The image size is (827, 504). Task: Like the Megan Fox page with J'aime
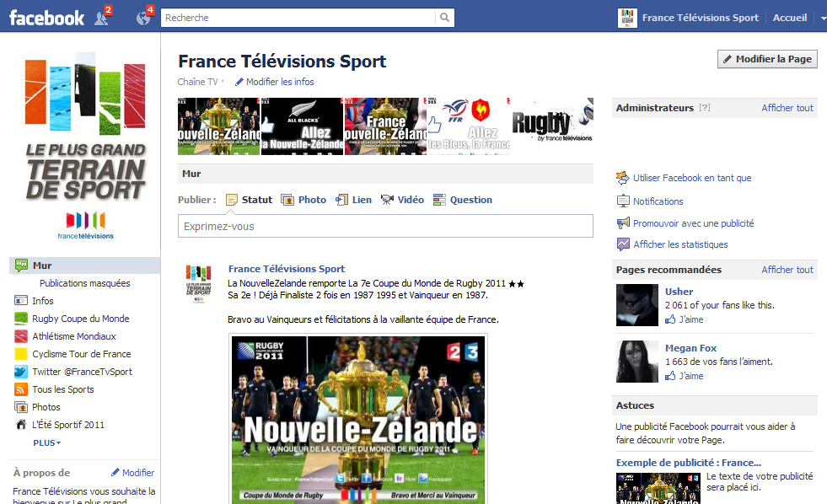coord(684,376)
